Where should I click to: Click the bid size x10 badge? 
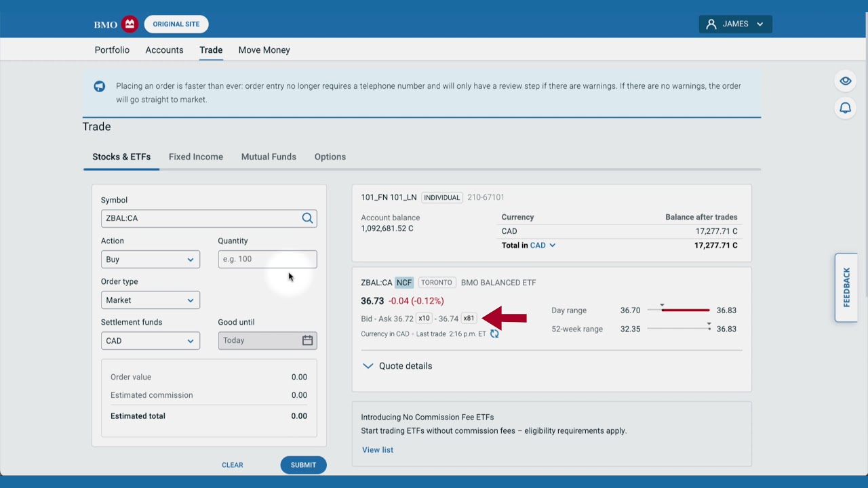pyautogui.click(x=424, y=319)
